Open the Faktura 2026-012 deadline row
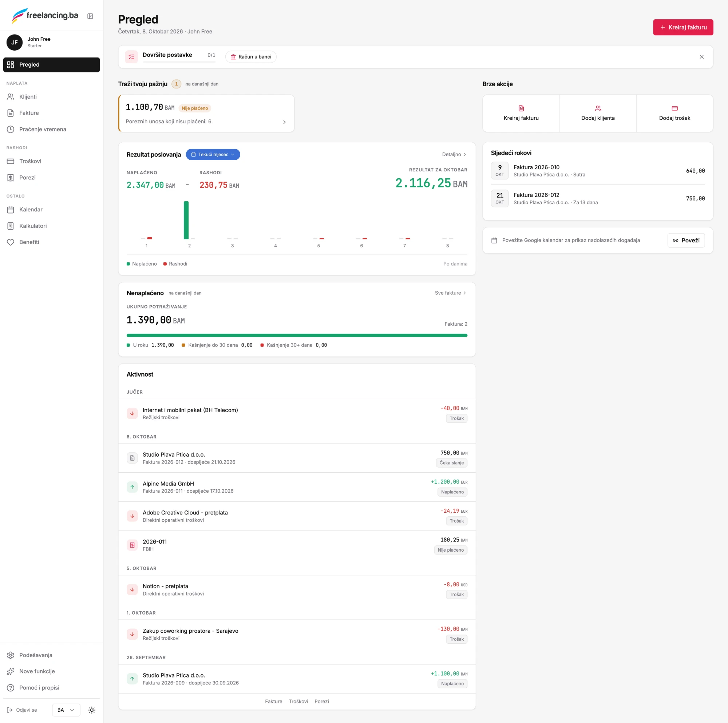Image resolution: width=728 pixels, height=723 pixels. pos(598,199)
